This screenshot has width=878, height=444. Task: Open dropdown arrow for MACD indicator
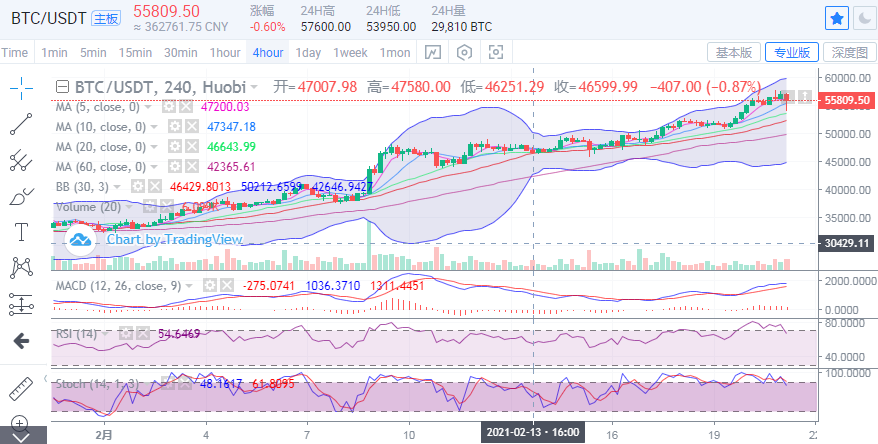(189, 286)
